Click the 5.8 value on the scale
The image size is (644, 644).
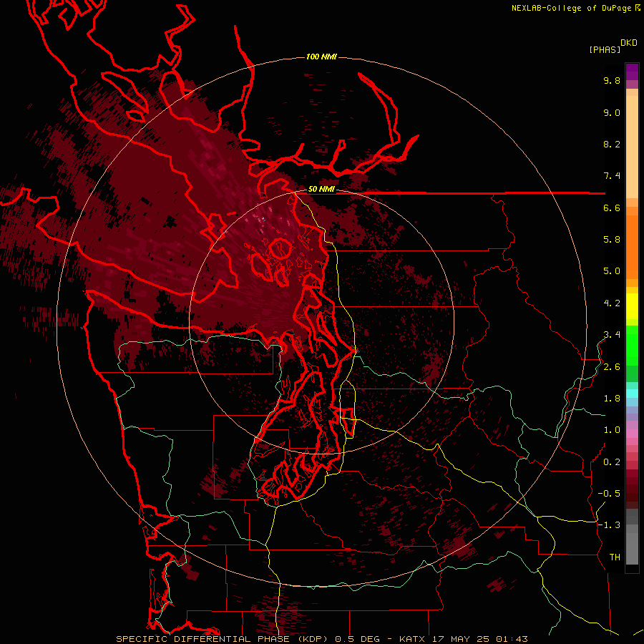(x=612, y=240)
